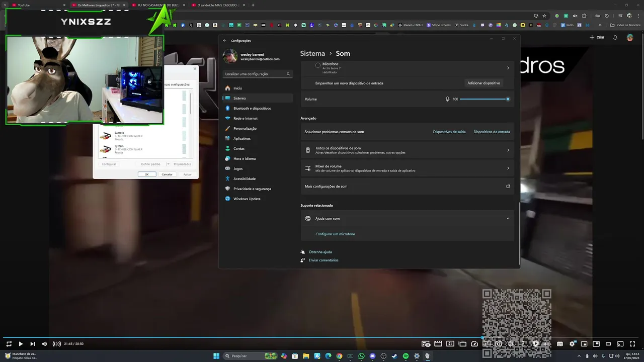
Task: Toggle subtitles in the YouTube player
Action: click(x=560, y=344)
